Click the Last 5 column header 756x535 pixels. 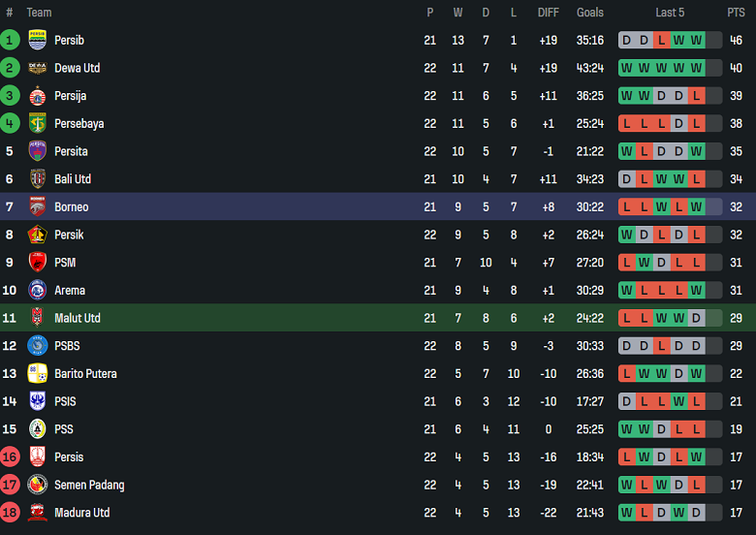click(670, 13)
